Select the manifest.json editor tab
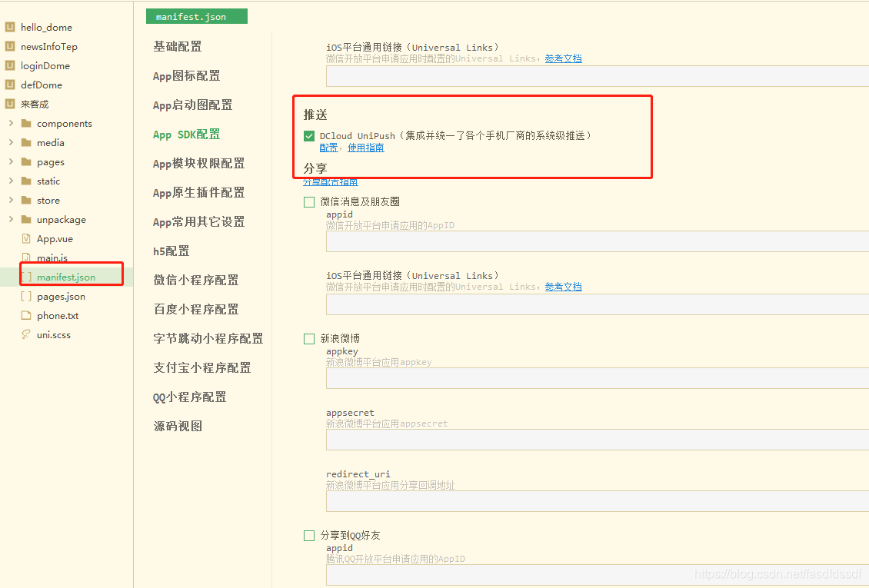869x588 pixels. pos(197,17)
